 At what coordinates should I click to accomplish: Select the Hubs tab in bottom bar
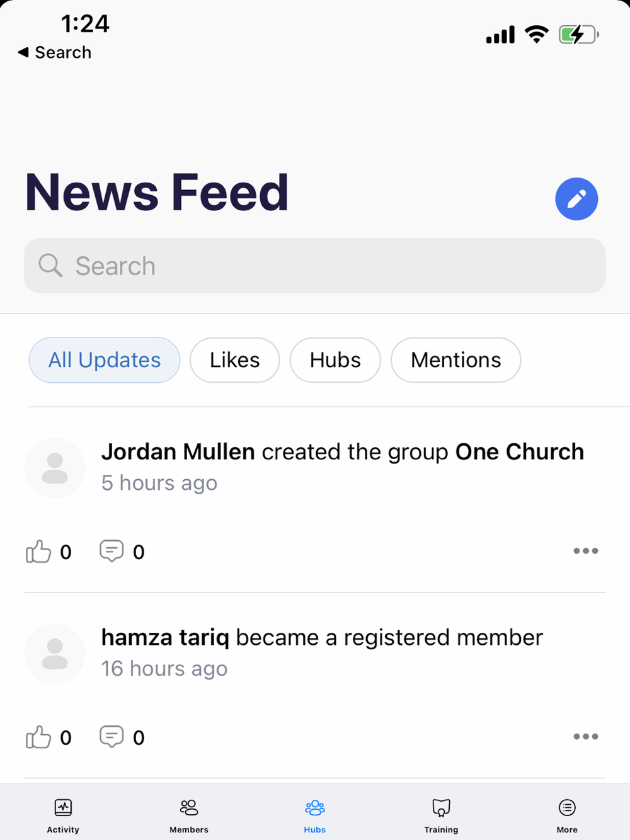315,815
